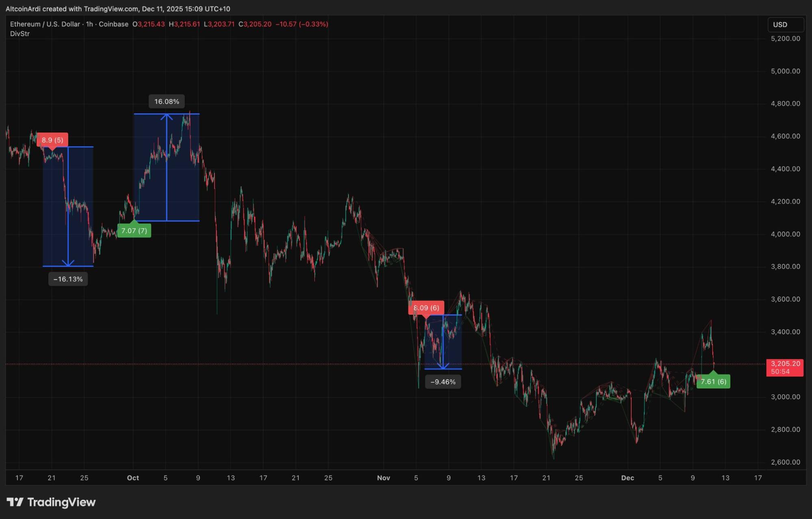Click the upward arrow head in 16.08% measurement
The image size is (812, 519).
tap(167, 117)
